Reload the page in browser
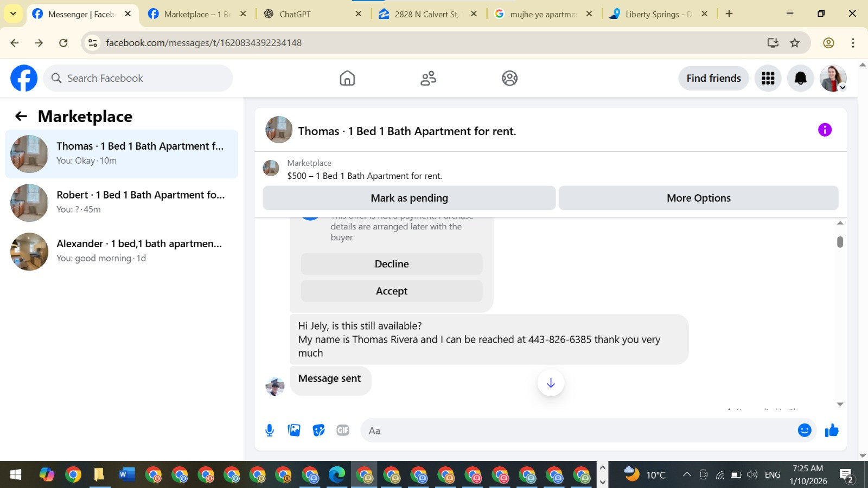Image resolution: width=868 pixels, height=488 pixels. (63, 43)
